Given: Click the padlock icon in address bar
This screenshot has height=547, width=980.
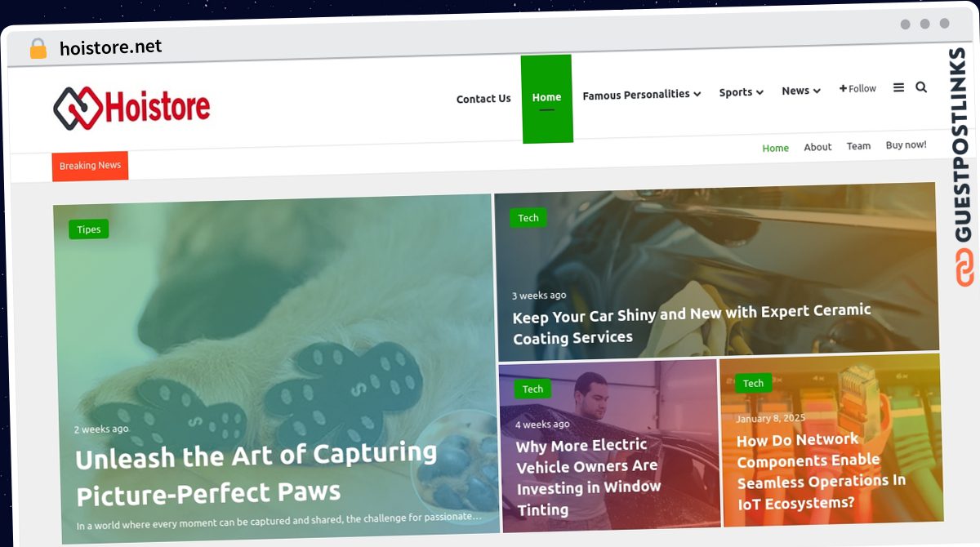Looking at the screenshot, I should (38, 49).
